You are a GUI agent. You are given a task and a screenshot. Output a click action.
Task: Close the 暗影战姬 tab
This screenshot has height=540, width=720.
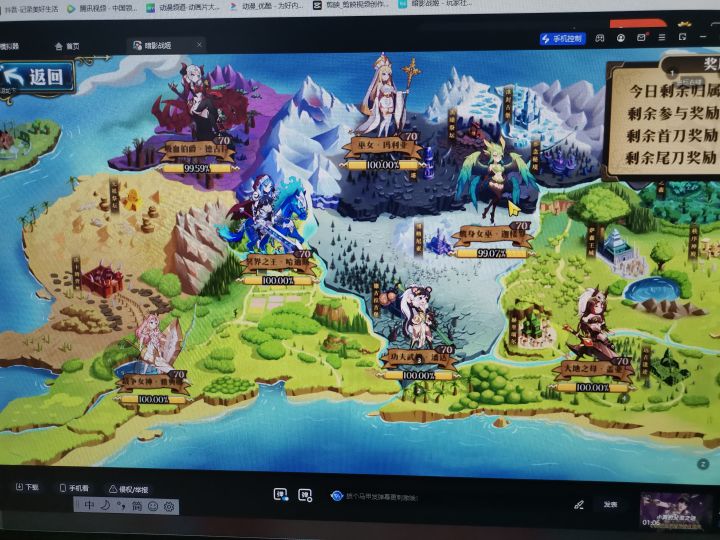click(x=199, y=45)
